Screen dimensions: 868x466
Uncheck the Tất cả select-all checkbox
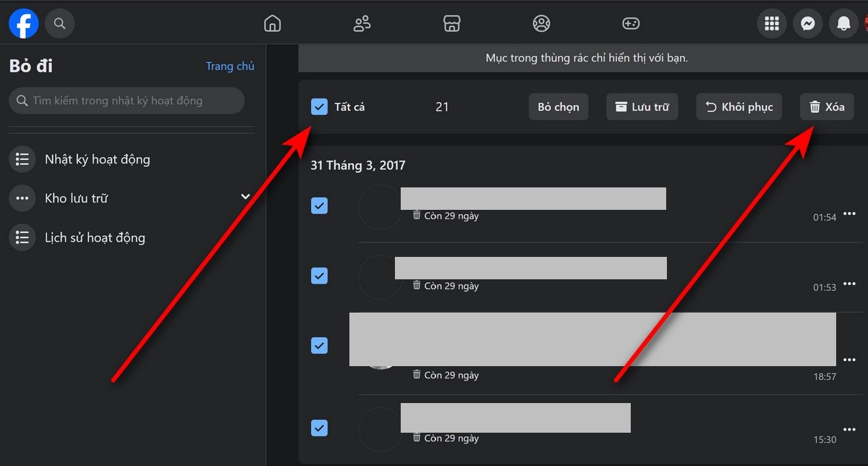(x=319, y=107)
